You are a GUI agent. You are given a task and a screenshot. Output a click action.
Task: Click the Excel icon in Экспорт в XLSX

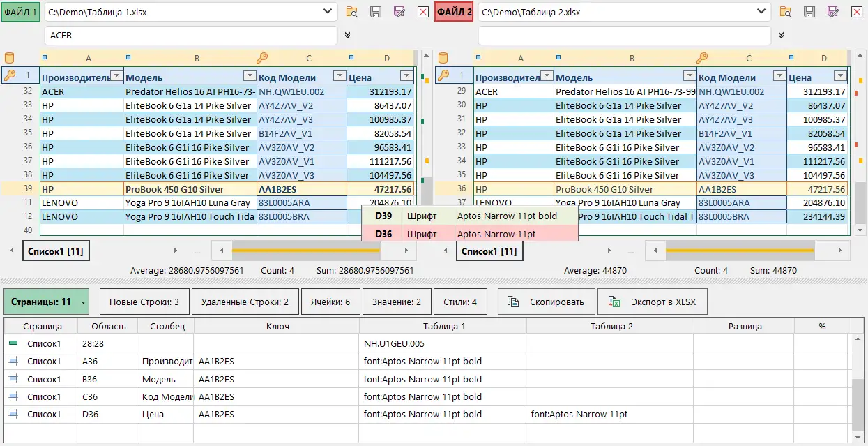click(x=615, y=302)
